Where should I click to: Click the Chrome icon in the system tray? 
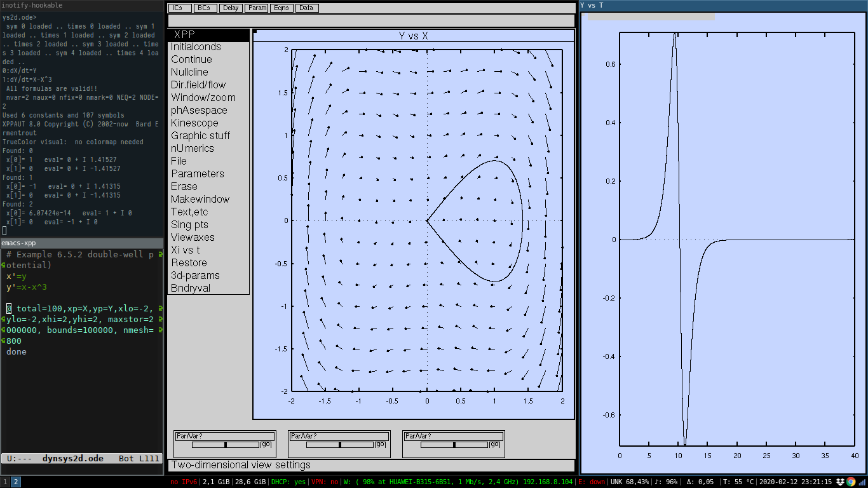pos(851,482)
